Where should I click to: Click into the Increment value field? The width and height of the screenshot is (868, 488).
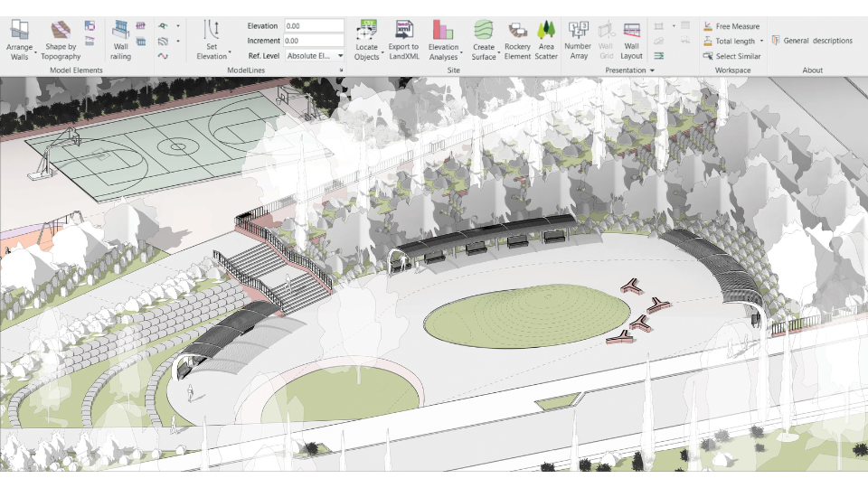pos(314,41)
